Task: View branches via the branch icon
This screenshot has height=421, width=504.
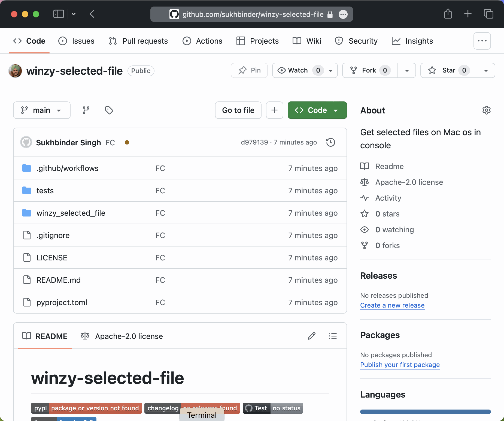Action: click(86, 110)
